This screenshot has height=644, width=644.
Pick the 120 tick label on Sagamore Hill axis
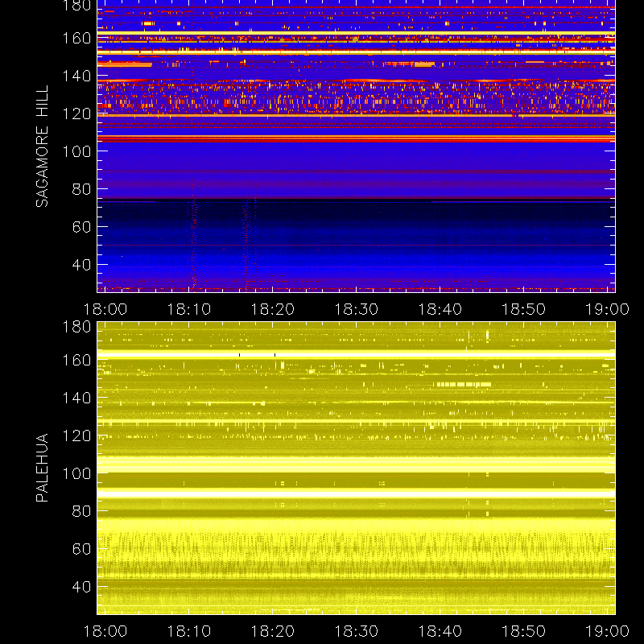[76, 114]
